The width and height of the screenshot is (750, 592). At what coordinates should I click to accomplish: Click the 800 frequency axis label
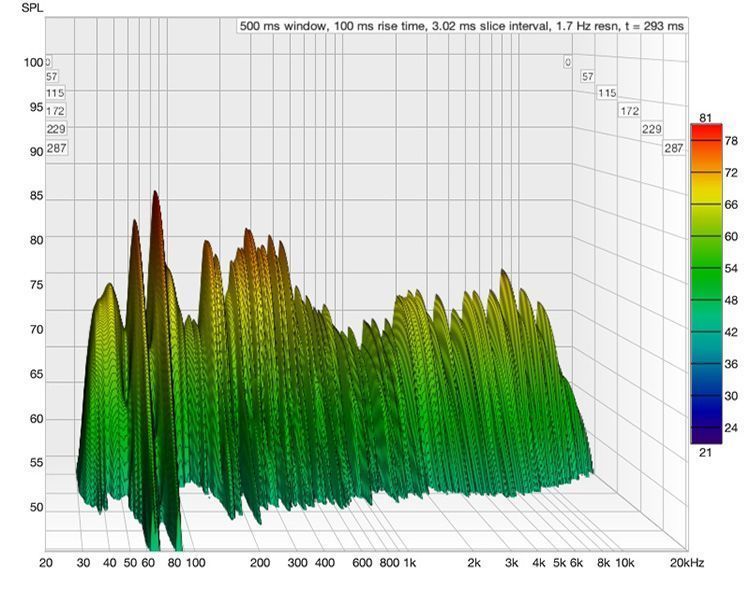tap(389, 563)
